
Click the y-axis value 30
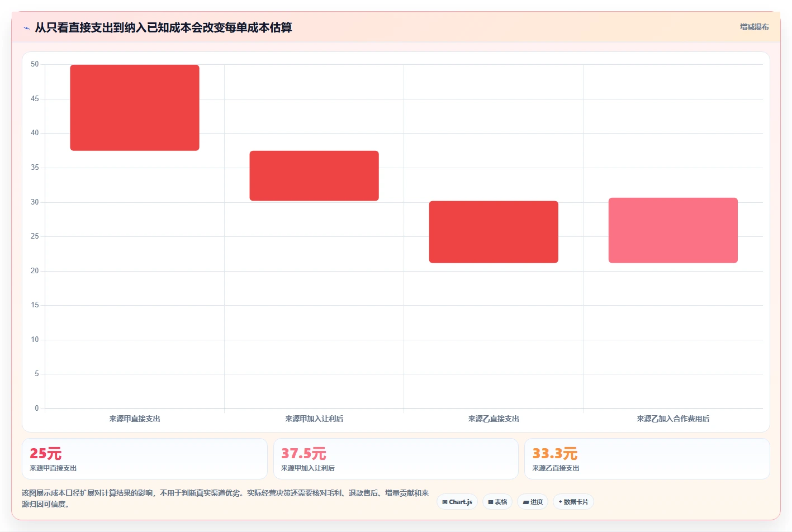[35, 202]
